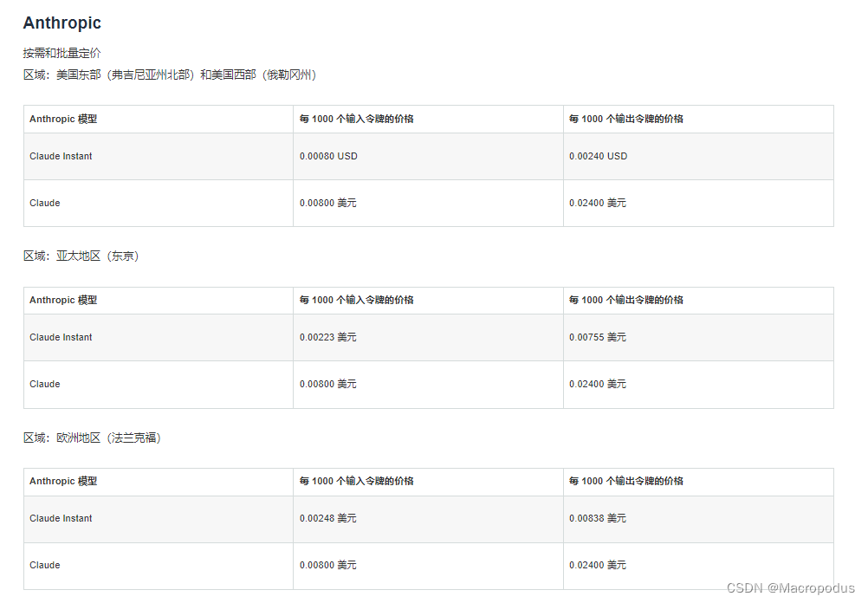The height and width of the screenshot is (603, 868).
Task: Click Claude's "0.00800 美元" in the Tokyo table
Action: click(x=327, y=385)
